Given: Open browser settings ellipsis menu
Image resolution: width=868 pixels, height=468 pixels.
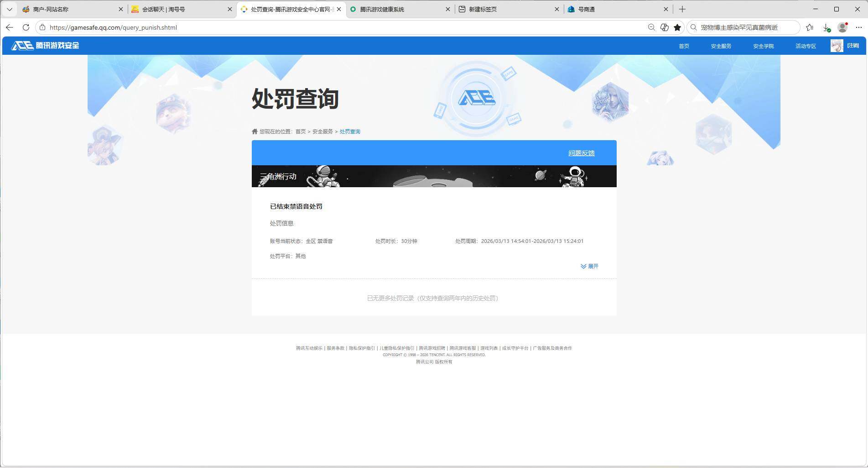Looking at the screenshot, I should pos(858,27).
